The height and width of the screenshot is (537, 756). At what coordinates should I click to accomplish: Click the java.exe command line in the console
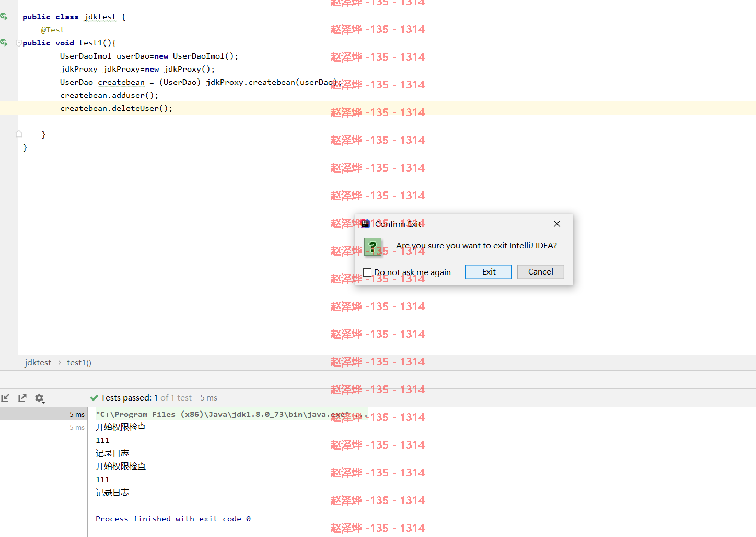coord(232,414)
